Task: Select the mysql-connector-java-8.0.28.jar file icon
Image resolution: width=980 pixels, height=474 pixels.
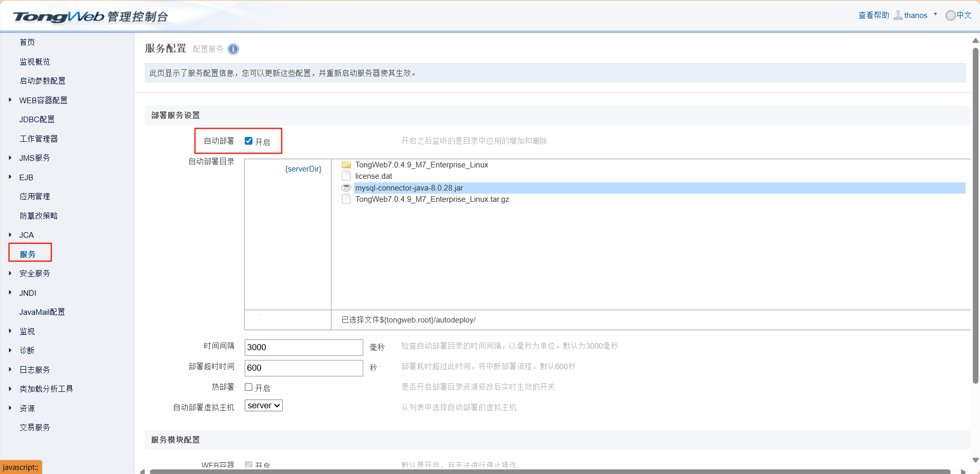Action: [x=346, y=187]
